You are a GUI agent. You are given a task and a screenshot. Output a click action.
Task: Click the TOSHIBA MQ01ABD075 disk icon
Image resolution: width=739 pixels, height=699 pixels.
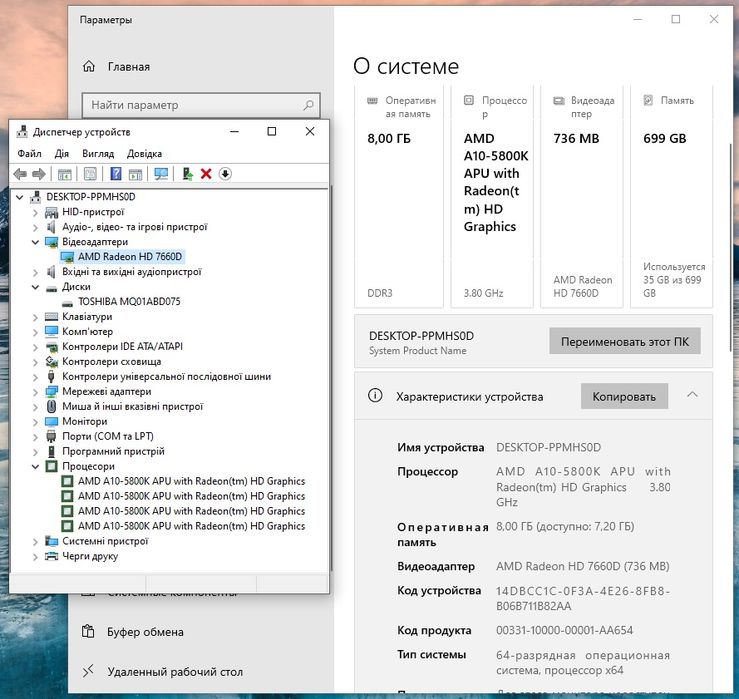point(68,302)
